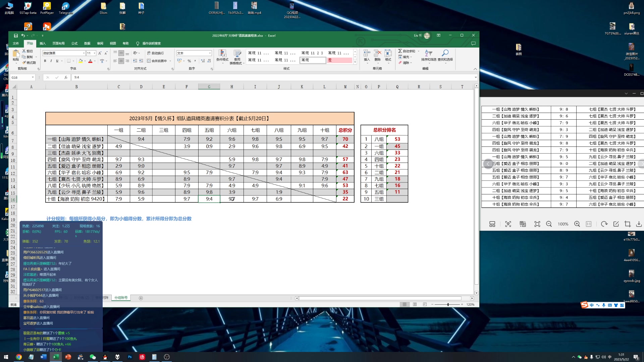Open the Clear (清除) dropdown
Viewport: 644px width, 362px height.
(405, 63)
